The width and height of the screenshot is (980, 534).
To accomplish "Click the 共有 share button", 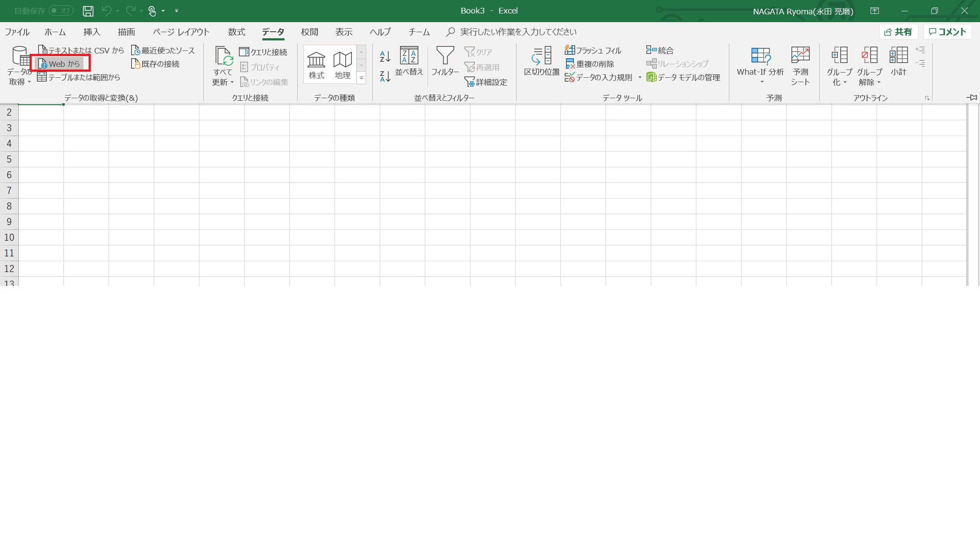I will [898, 32].
